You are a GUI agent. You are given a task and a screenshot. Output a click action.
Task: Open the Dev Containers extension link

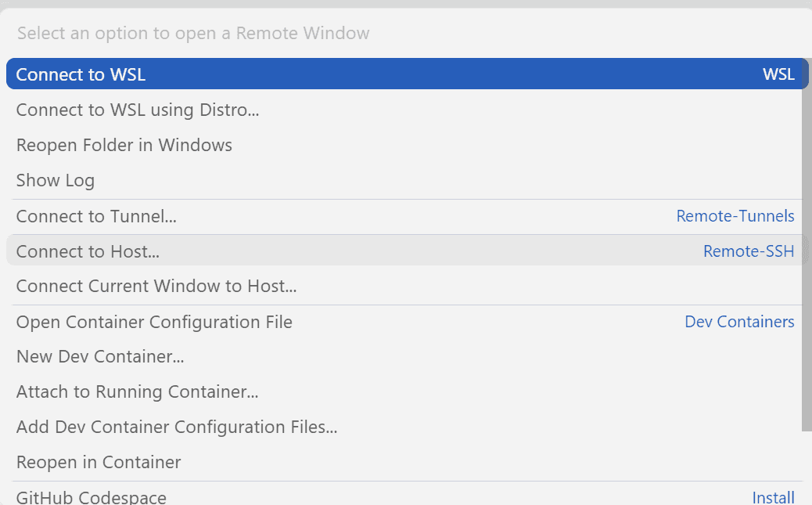coord(739,322)
